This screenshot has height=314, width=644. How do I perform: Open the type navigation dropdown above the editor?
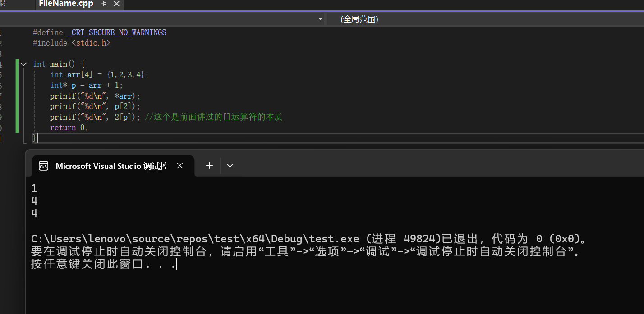[x=320, y=19]
